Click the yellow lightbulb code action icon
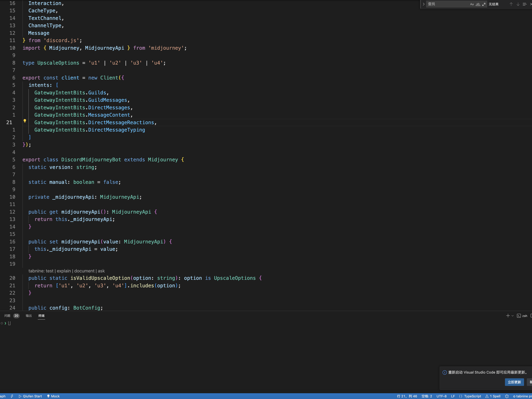 pos(24,121)
